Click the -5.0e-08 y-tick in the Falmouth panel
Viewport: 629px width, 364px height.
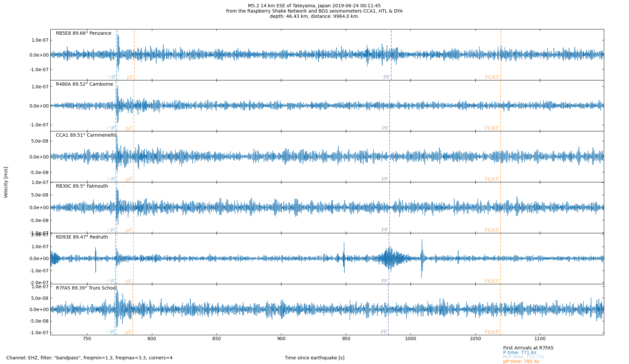(x=39, y=220)
